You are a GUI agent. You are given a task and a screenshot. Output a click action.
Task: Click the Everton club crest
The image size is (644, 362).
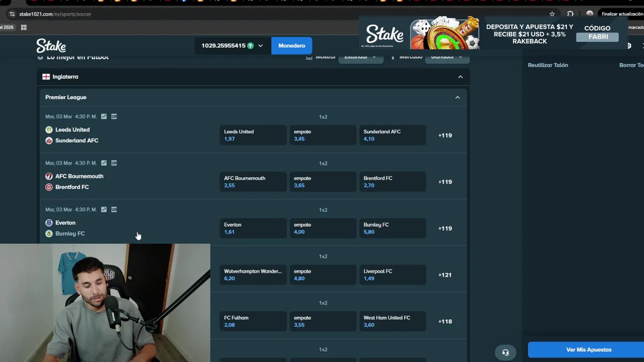click(x=49, y=223)
